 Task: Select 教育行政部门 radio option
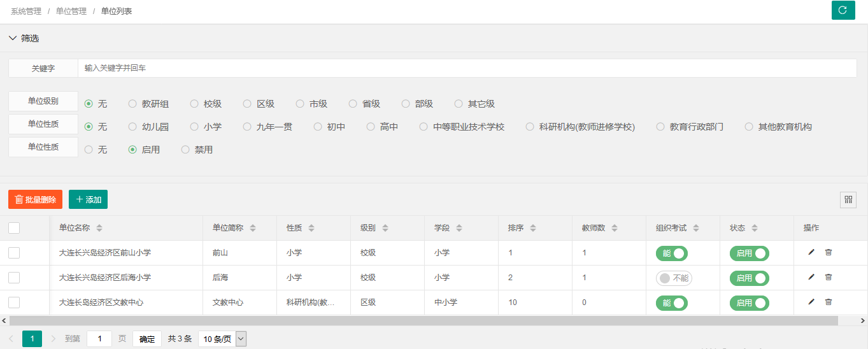[660, 127]
